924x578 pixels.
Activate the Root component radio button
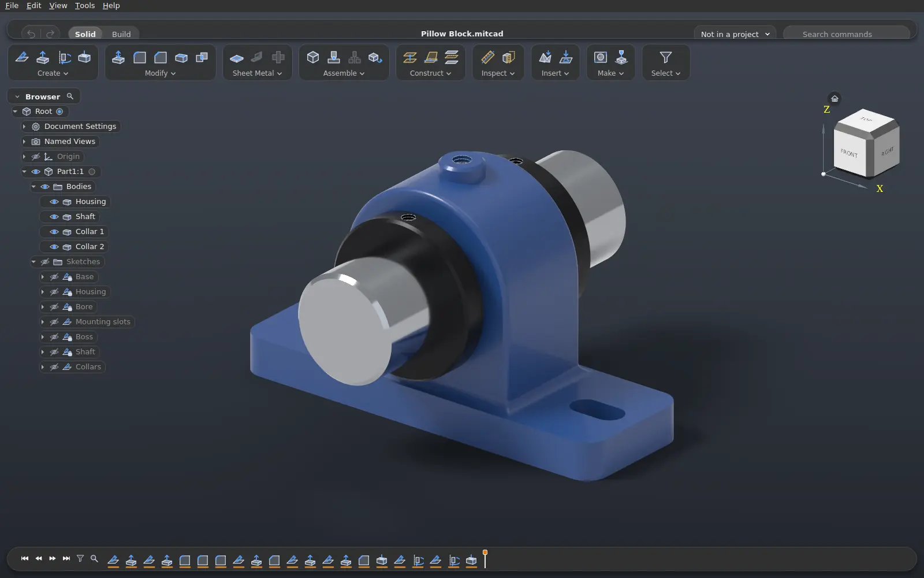coord(59,112)
